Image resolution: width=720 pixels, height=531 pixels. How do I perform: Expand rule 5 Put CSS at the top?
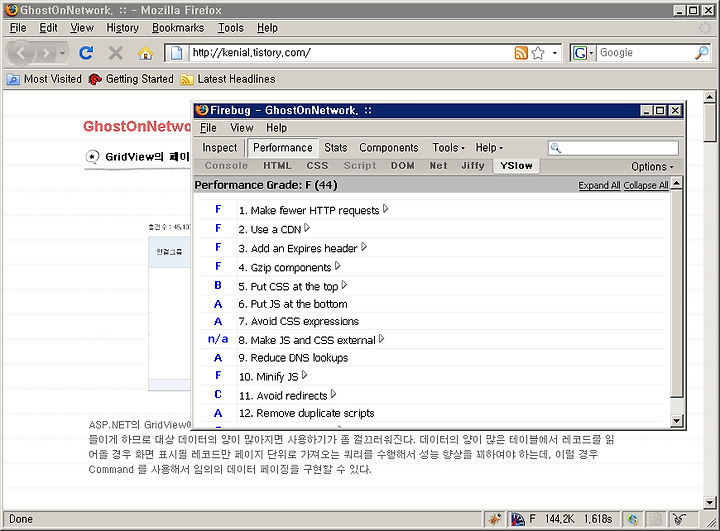[344, 285]
